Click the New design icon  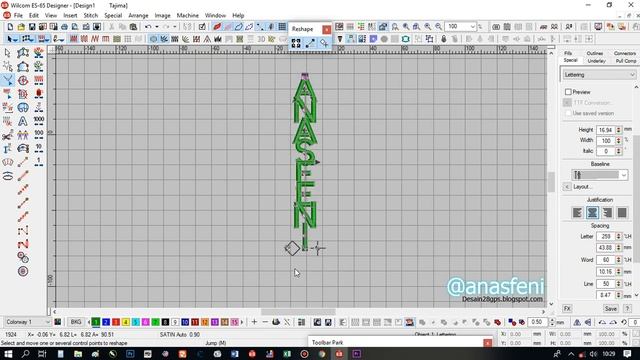[10, 27]
